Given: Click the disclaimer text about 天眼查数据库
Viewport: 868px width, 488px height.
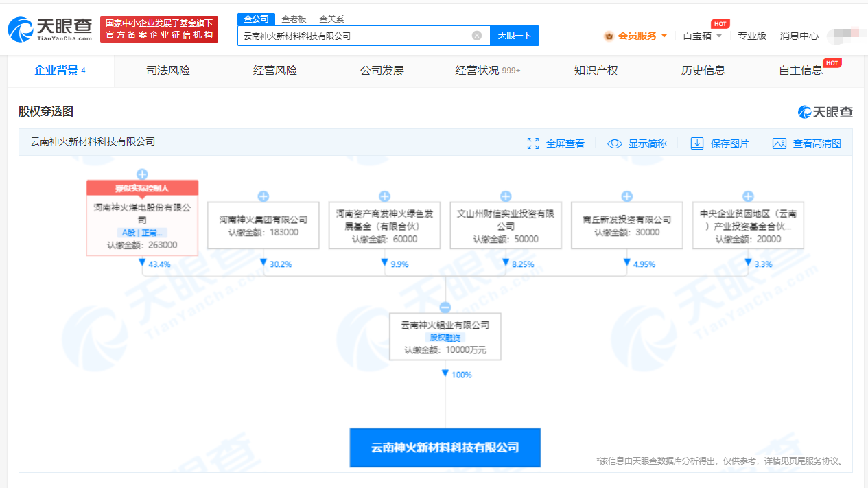Looking at the screenshot, I should pyautogui.click(x=720, y=461).
